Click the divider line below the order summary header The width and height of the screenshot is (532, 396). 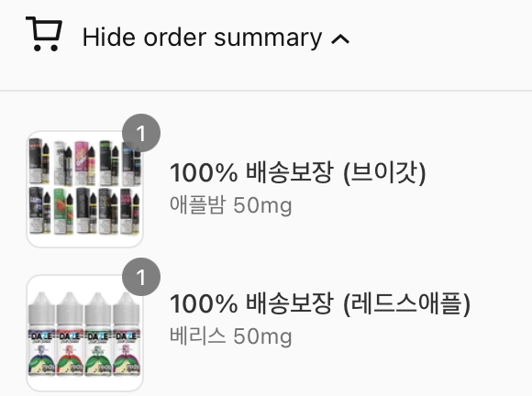tap(266, 91)
